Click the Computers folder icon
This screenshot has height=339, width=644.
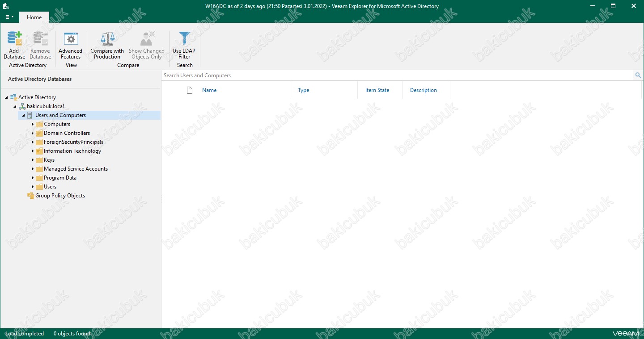click(x=39, y=124)
